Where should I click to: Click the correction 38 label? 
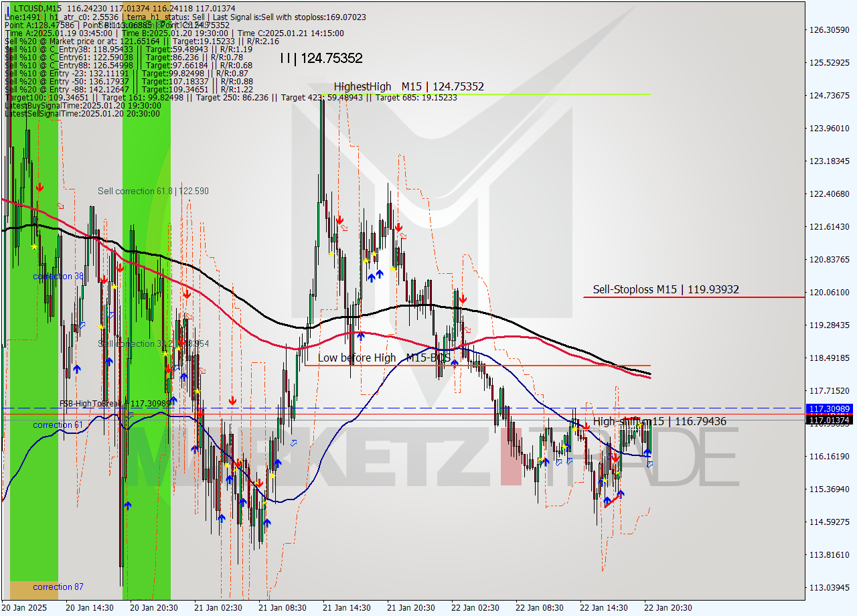click(x=58, y=276)
